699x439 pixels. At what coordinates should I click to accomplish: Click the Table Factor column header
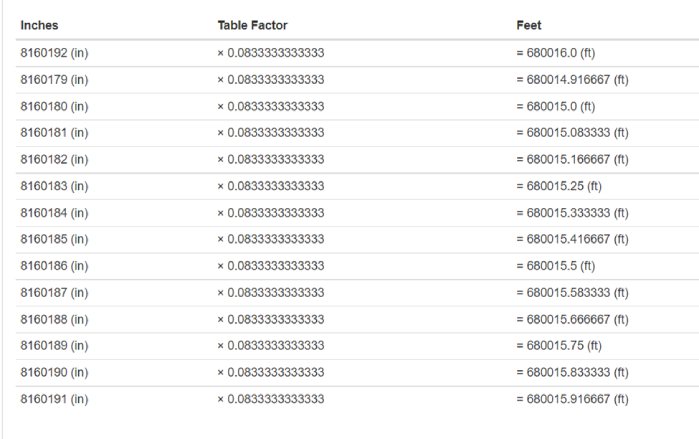point(252,25)
